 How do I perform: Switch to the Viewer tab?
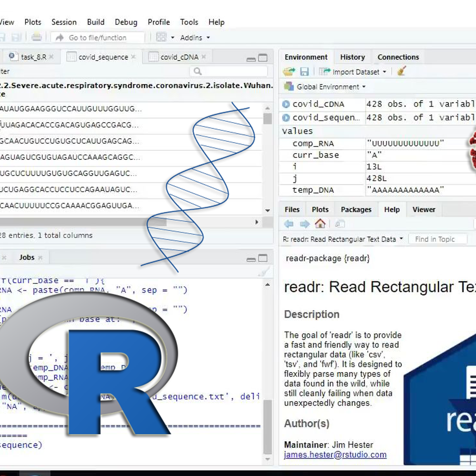424,209
